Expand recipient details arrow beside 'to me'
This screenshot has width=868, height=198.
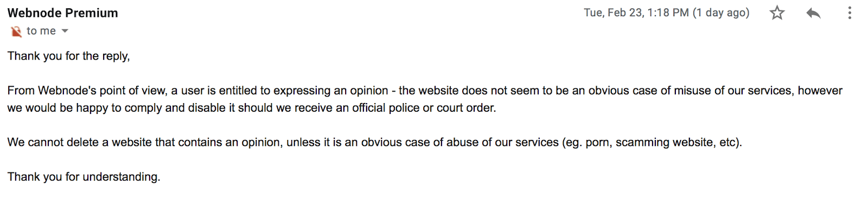point(65,31)
